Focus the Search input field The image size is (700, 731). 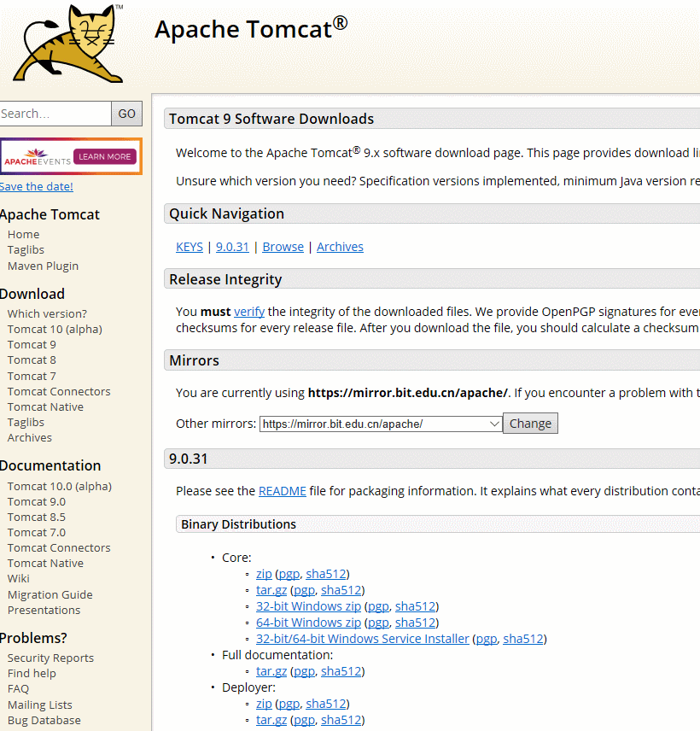tap(55, 114)
